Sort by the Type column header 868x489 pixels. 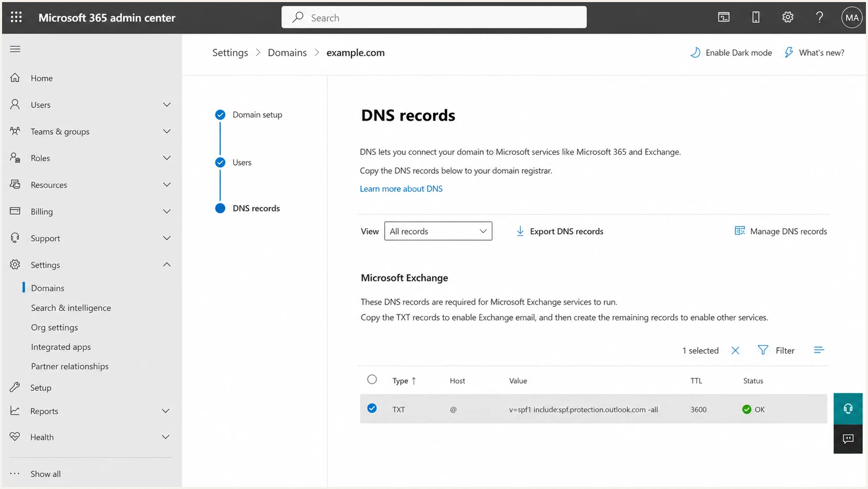click(404, 381)
